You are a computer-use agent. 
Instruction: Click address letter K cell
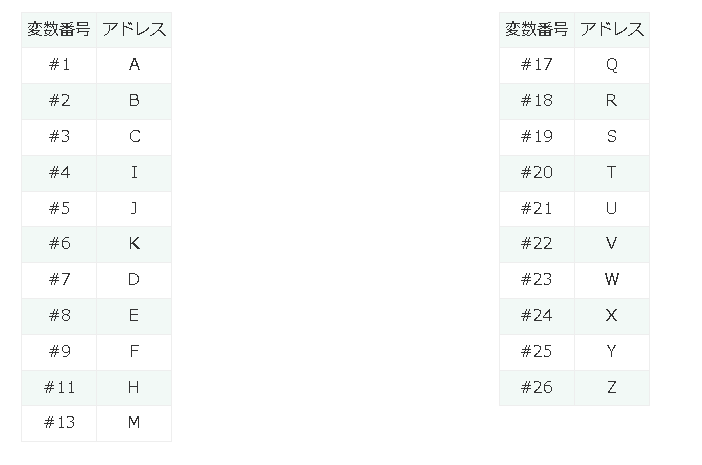click(x=134, y=243)
